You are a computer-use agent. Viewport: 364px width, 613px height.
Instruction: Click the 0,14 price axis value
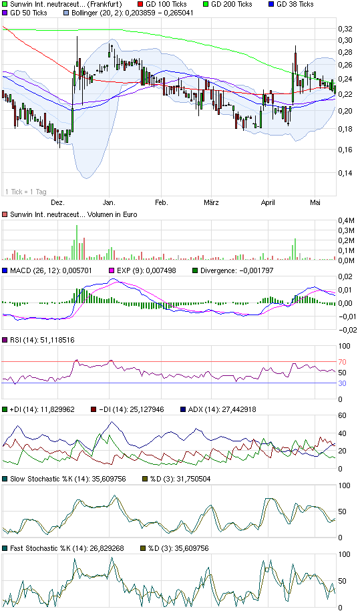point(345,173)
